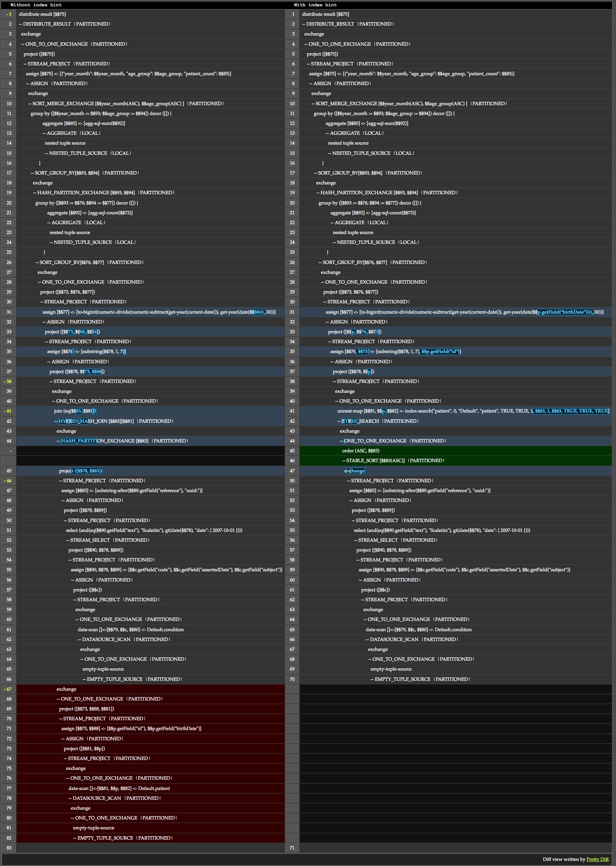
Task: Collapse the fold marker at line 1
Action: [9, 14]
